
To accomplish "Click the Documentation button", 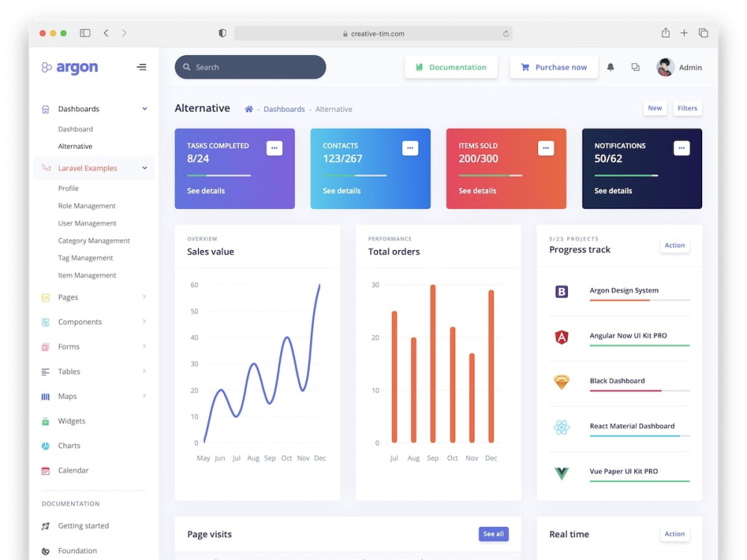I will [x=451, y=67].
